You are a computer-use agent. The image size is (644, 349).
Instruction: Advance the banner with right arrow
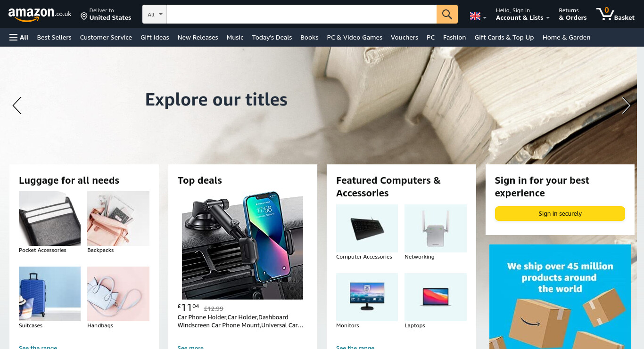pyautogui.click(x=626, y=106)
